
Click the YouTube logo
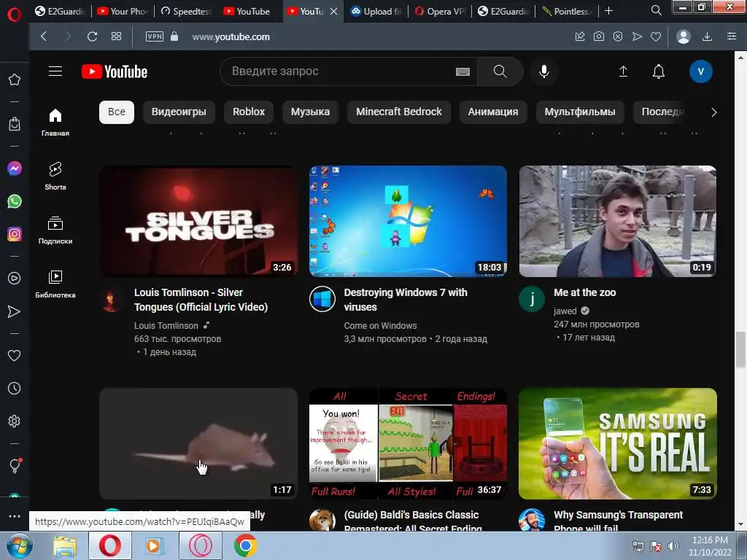[x=115, y=71]
